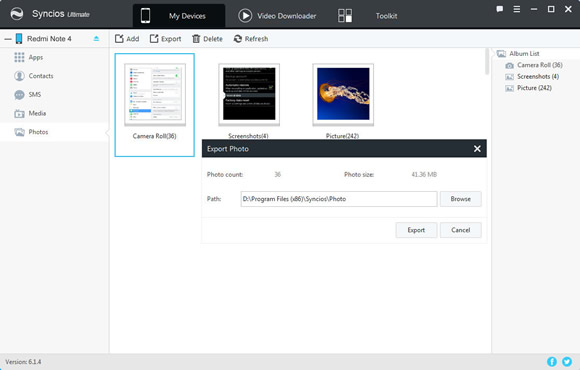This screenshot has height=370, width=580.
Task: Click the Browse button
Action: point(461,199)
